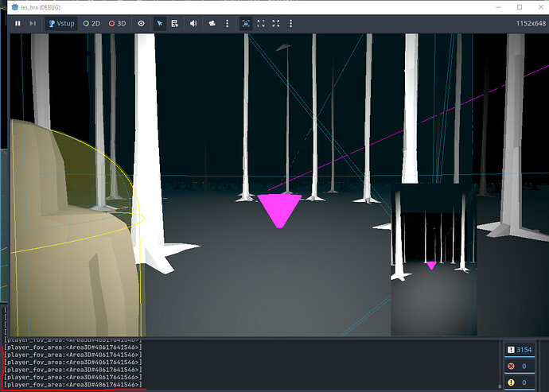The image size is (549, 392).
Task: Switch to 2D selection mode
Action: [x=91, y=24]
